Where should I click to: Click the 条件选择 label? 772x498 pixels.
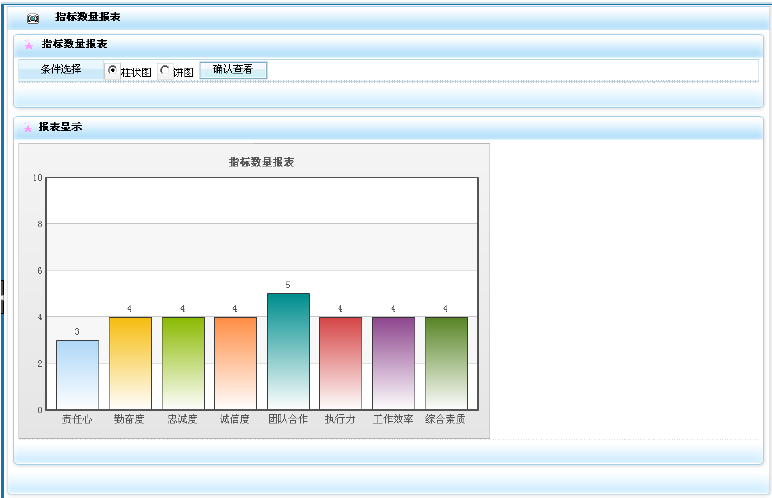[x=61, y=69]
